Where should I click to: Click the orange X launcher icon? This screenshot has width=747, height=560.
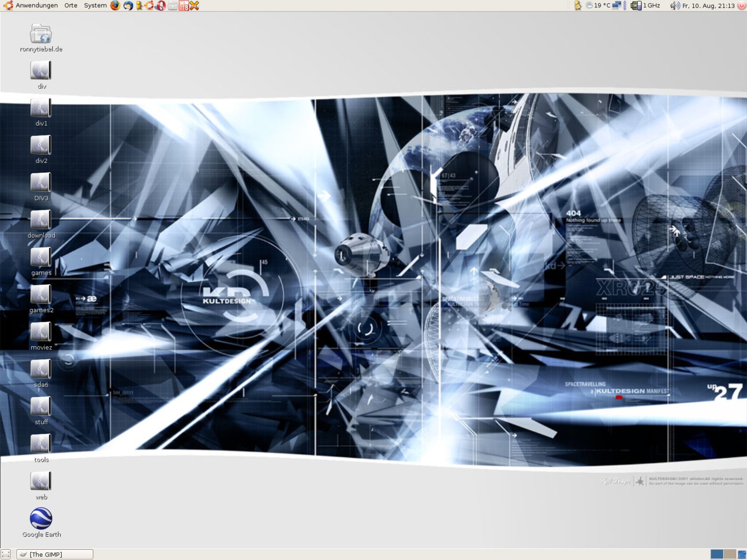click(194, 6)
